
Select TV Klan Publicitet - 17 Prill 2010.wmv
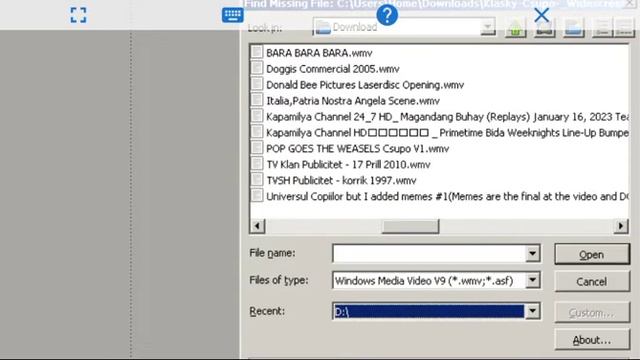[x=348, y=164]
